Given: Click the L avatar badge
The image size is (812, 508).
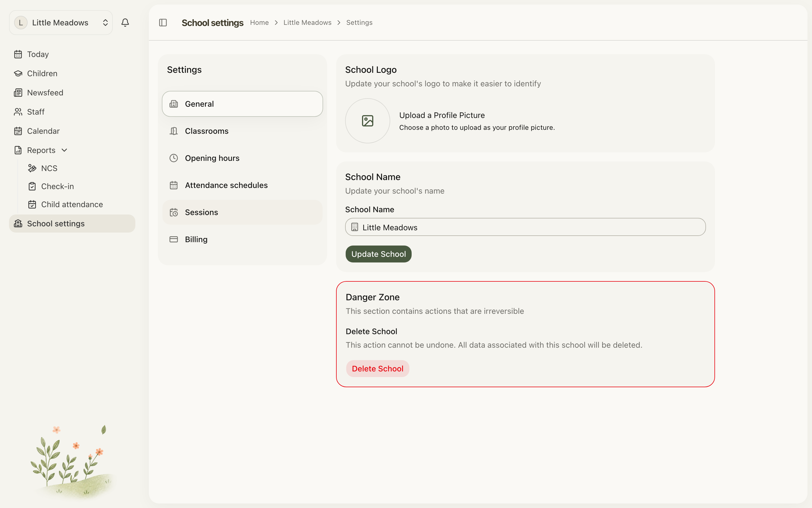Looking at the screenshot, I should pos(21,23).
